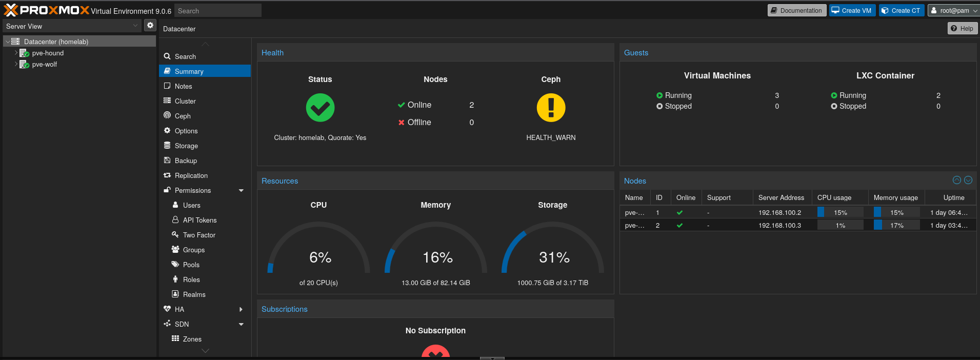Click the gear icon beside Server View
The image size is (980, 360).
(x=150, y=25)
